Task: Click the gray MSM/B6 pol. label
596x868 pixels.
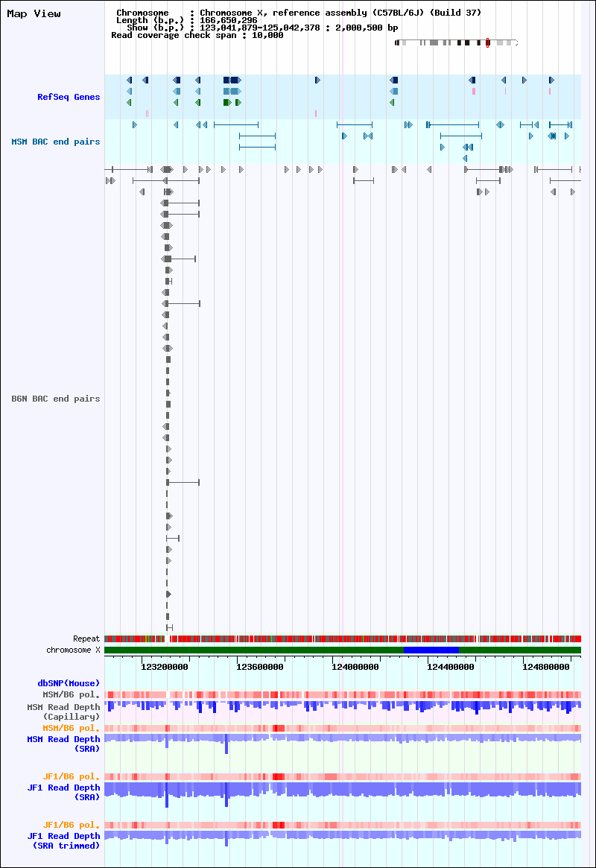Action: click(72, 694)
